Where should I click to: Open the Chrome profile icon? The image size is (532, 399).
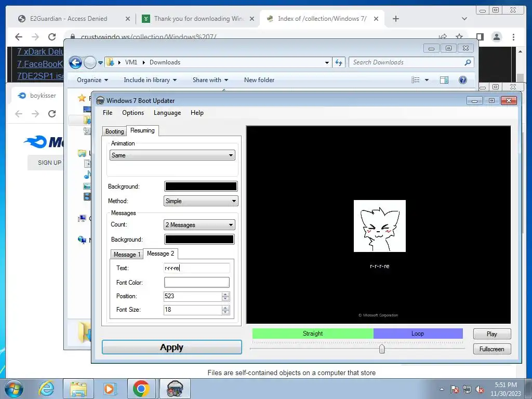click(497, 37)
